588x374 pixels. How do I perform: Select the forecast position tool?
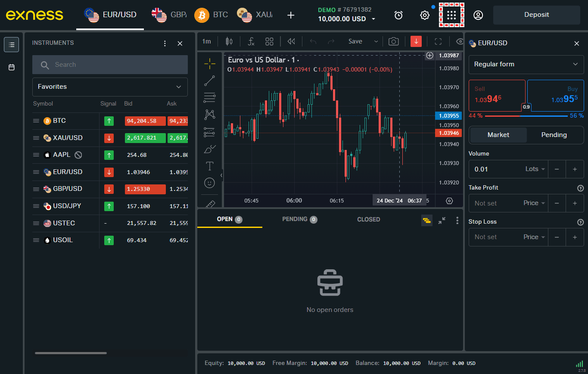(210, 132)
